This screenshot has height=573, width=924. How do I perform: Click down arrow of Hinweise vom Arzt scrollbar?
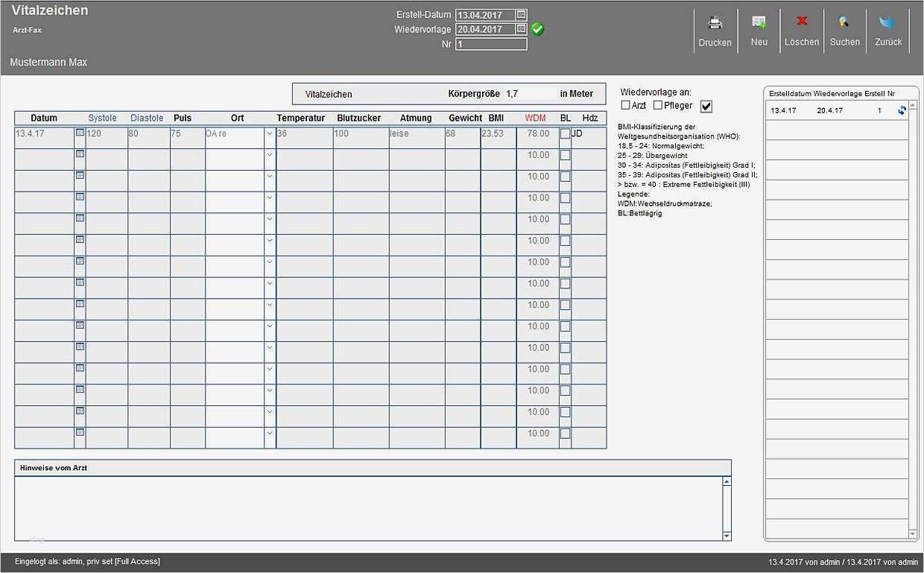[x=727, y=536]
